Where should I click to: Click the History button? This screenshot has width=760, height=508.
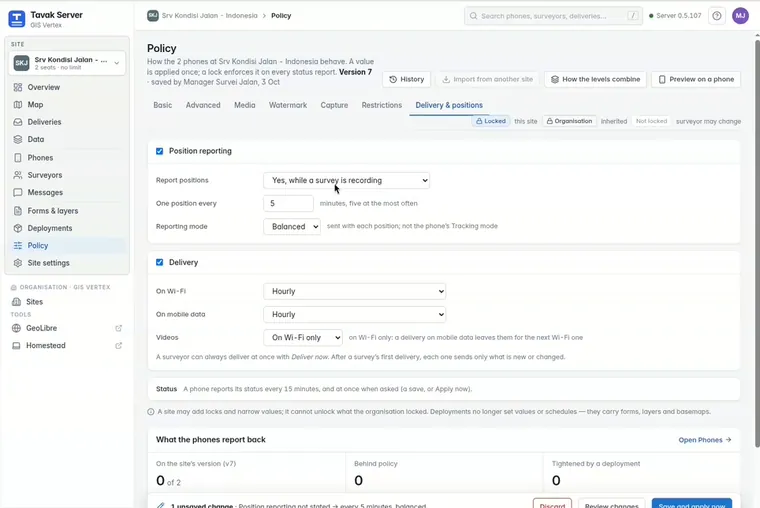(407, 79)
